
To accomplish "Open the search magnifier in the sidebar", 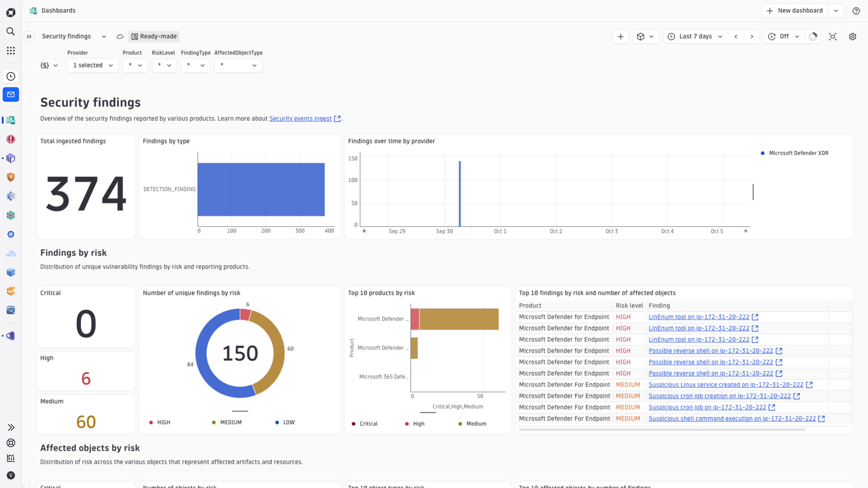I will (11, 31).
